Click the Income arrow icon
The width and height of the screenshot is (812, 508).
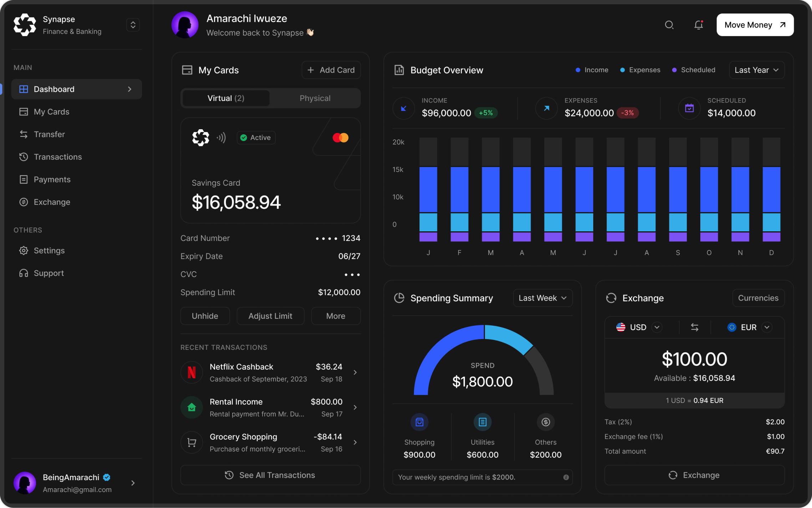[404, 108]
